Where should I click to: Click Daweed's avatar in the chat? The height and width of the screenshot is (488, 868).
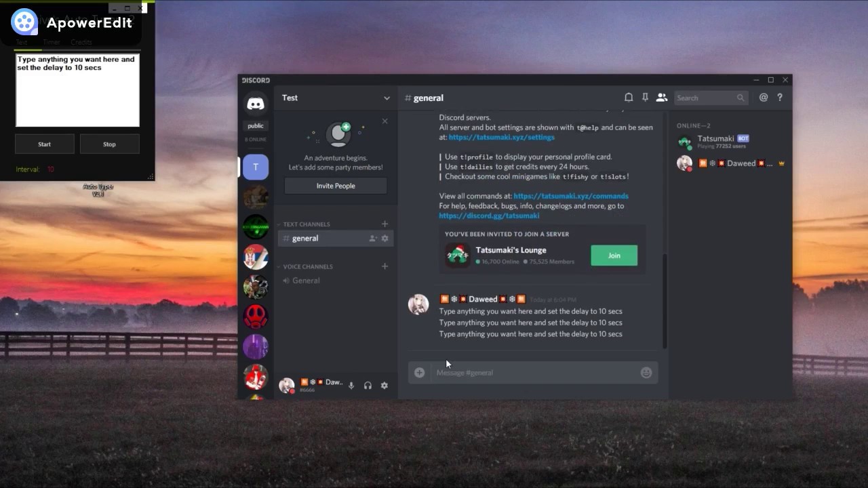point(418,304)
